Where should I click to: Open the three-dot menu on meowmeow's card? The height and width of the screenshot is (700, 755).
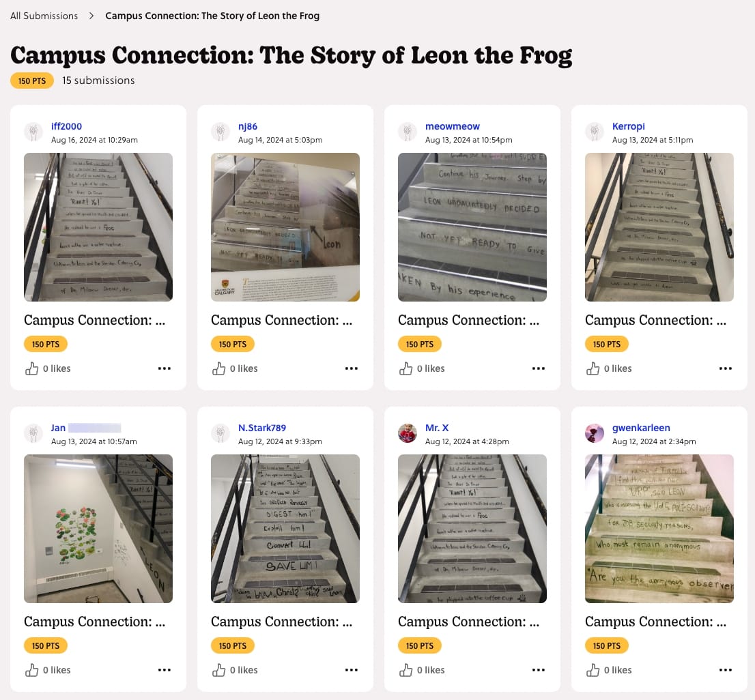(x=539, y=368)
